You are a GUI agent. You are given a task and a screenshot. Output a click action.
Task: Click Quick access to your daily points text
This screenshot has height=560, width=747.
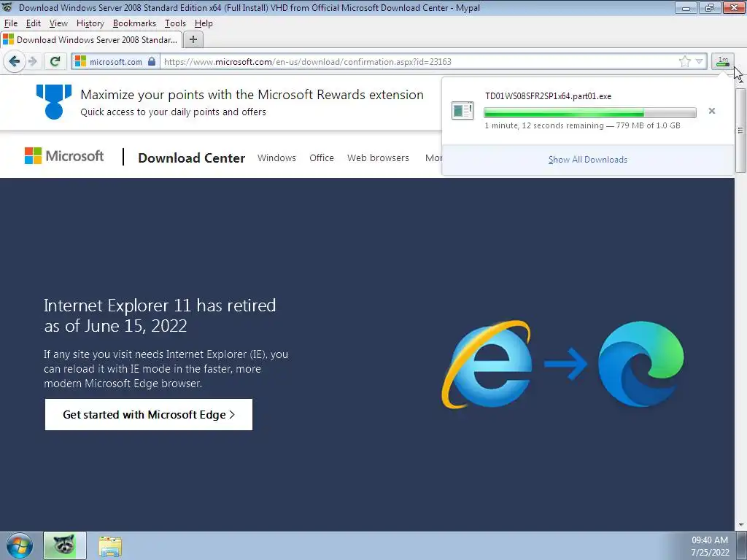[x=173, y=112]
